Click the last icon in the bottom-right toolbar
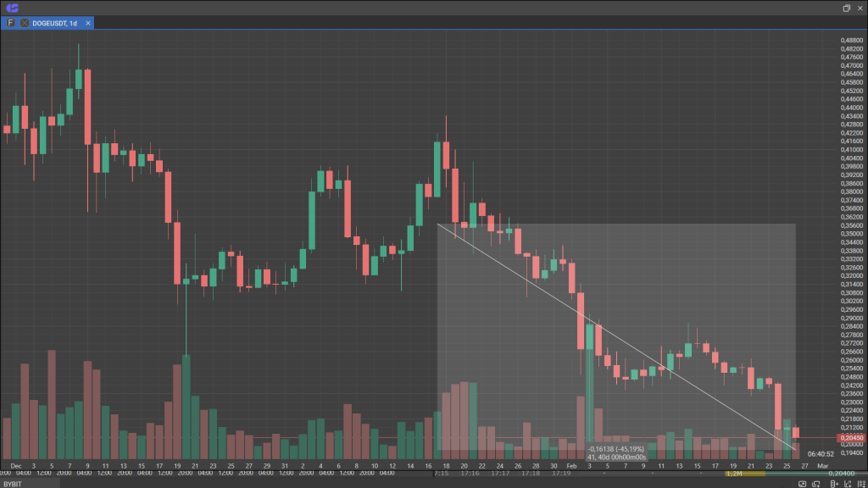868x488 pixels. coord(860,483)
